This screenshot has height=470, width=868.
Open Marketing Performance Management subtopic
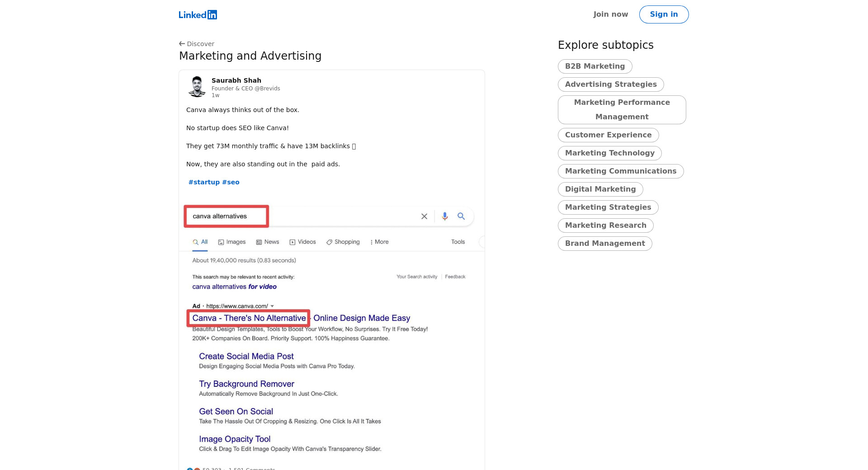coord(622,110)
